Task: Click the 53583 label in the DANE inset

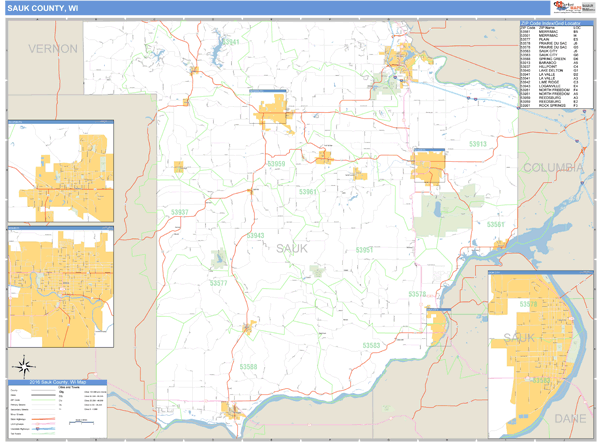Action: point(541,380)
